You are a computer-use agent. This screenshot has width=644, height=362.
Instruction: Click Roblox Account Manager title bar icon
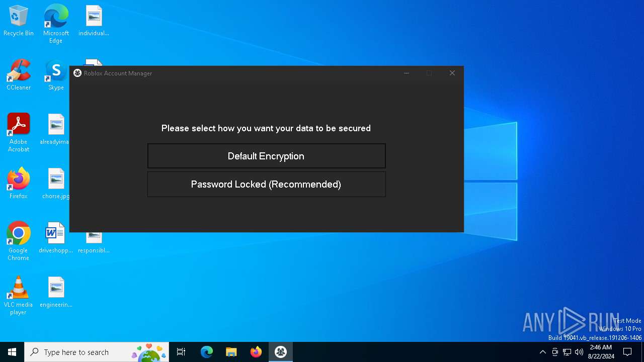(77, 73)
